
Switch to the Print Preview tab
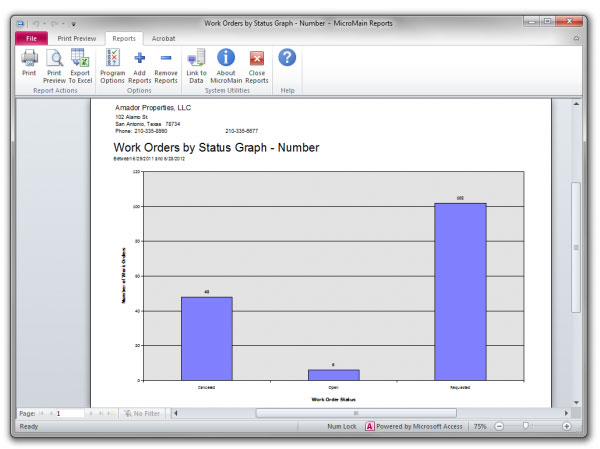(x=77, y=38)
